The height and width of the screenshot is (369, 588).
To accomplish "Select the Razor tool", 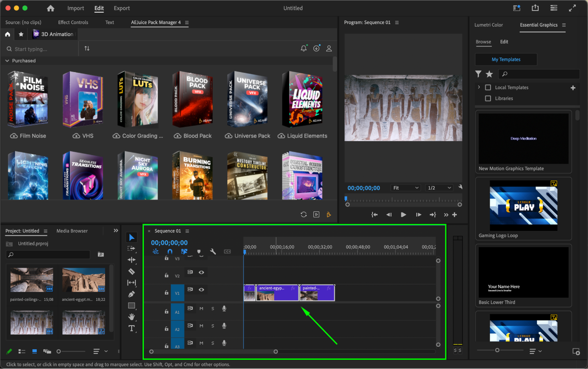I will coord(131,271).
